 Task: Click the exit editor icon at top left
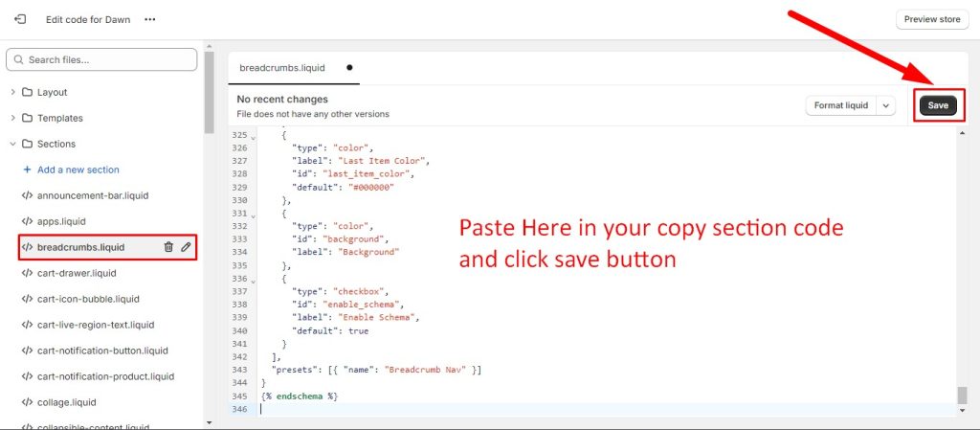click(x=20, y=19)
